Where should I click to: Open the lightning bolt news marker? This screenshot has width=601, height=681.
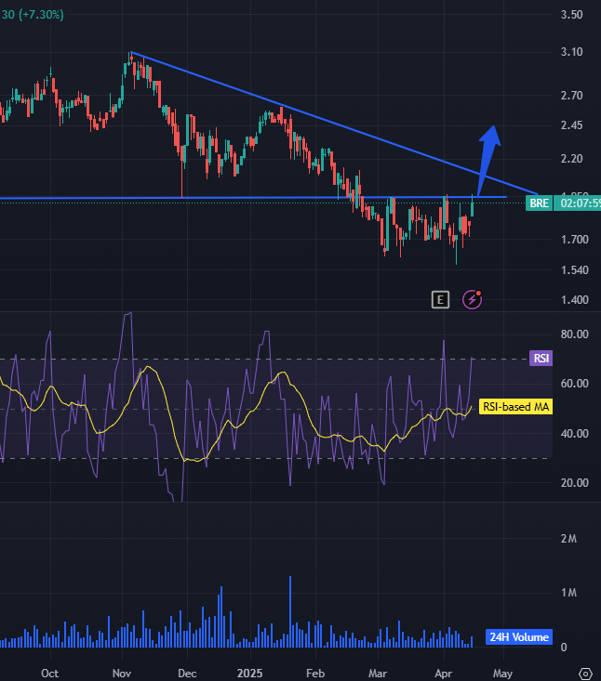pyautogui.click(x=472, y=300)
